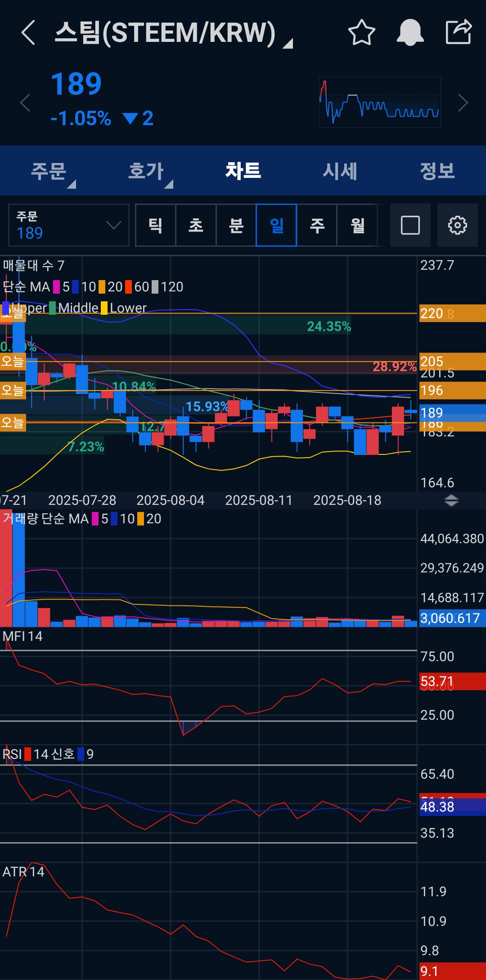Screen dimensions: 486x980
Task: Tap the MFI 14 indicator label
Action: tap(22, 636)
